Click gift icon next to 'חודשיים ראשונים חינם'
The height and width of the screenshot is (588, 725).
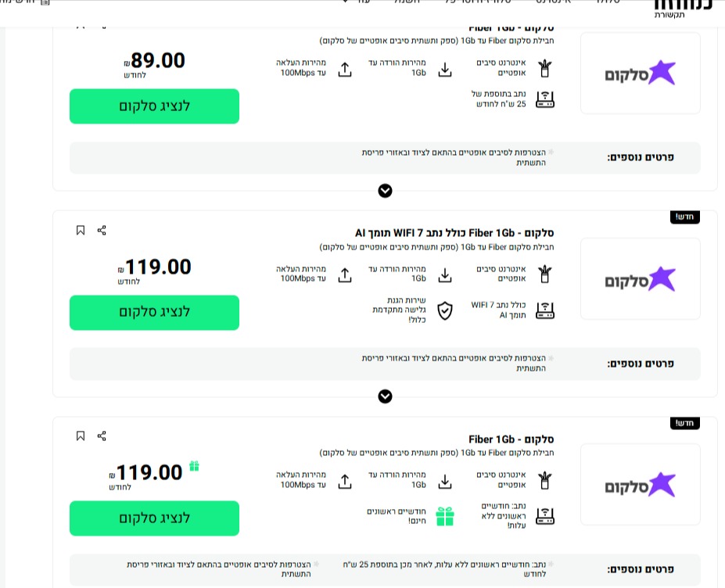(x=445, y=516)
